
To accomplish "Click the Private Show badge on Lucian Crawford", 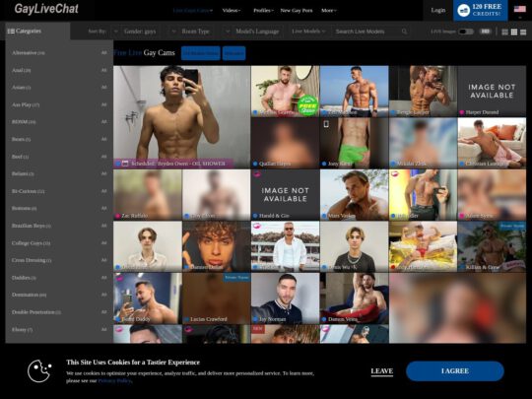I will (x=236, y=278).
